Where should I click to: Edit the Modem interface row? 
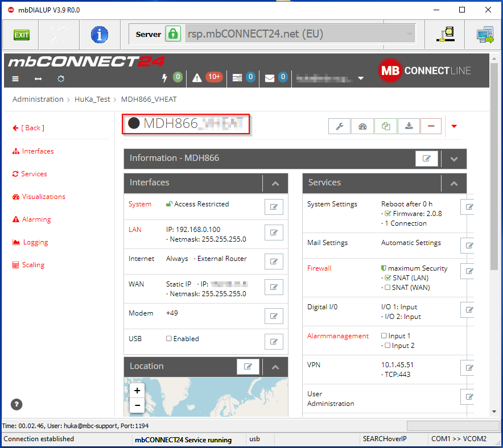274,316
